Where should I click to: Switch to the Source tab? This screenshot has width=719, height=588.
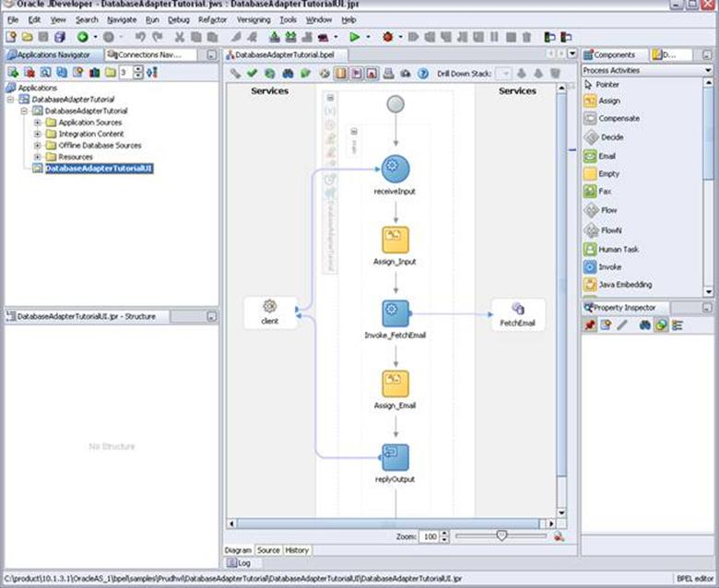tap(268, 550)
